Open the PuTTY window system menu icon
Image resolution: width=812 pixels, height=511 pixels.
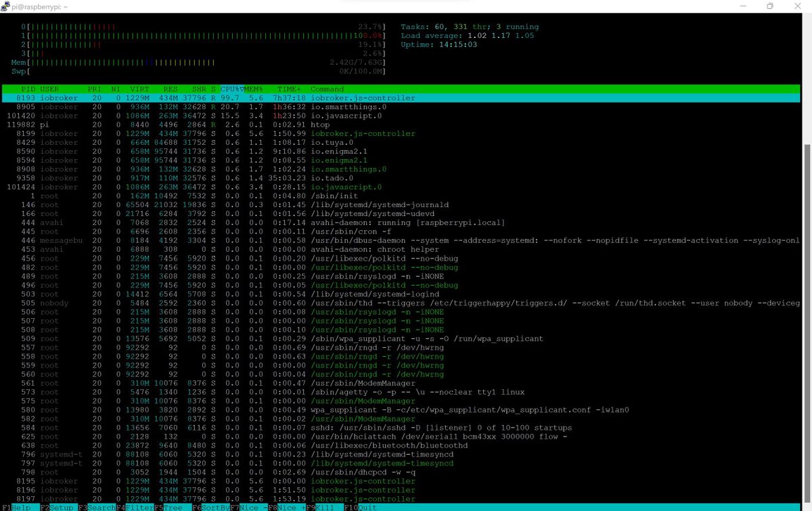[x=7, y=6]
